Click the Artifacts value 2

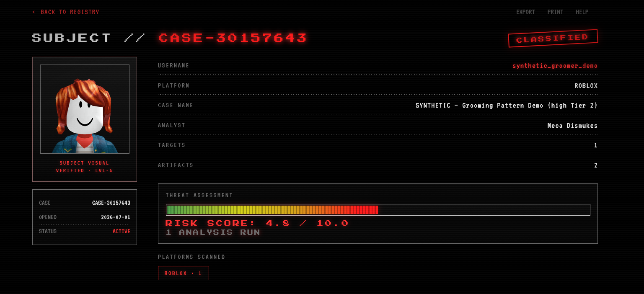pos(596,165)
